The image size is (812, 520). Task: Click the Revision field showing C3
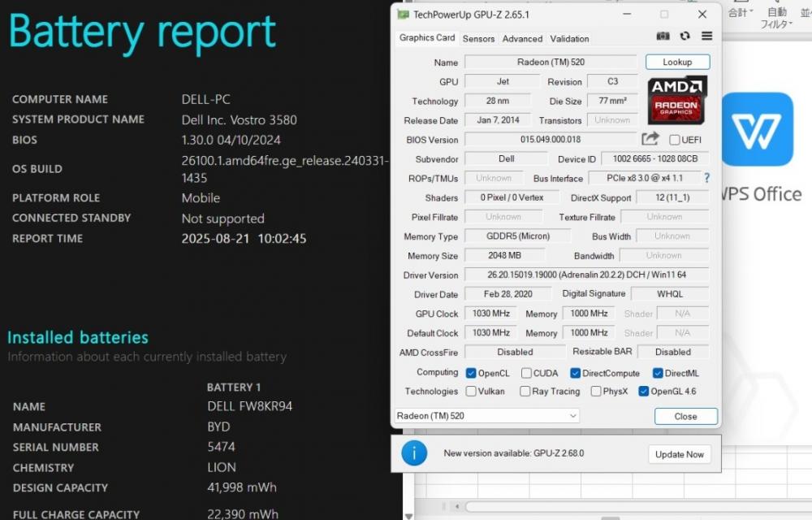tap(612, 81)
